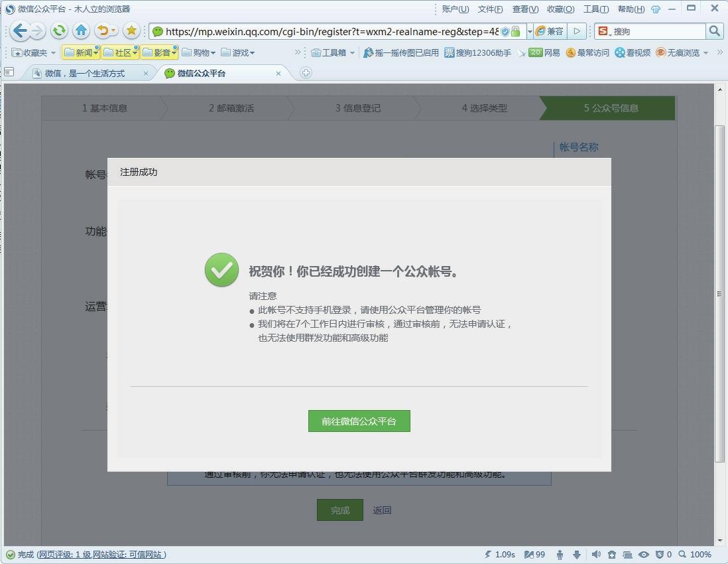Image resolution: width=728 pixels, height=564 pixels.
Task: Open the 工具(T) menu
Action: (595, 9)
